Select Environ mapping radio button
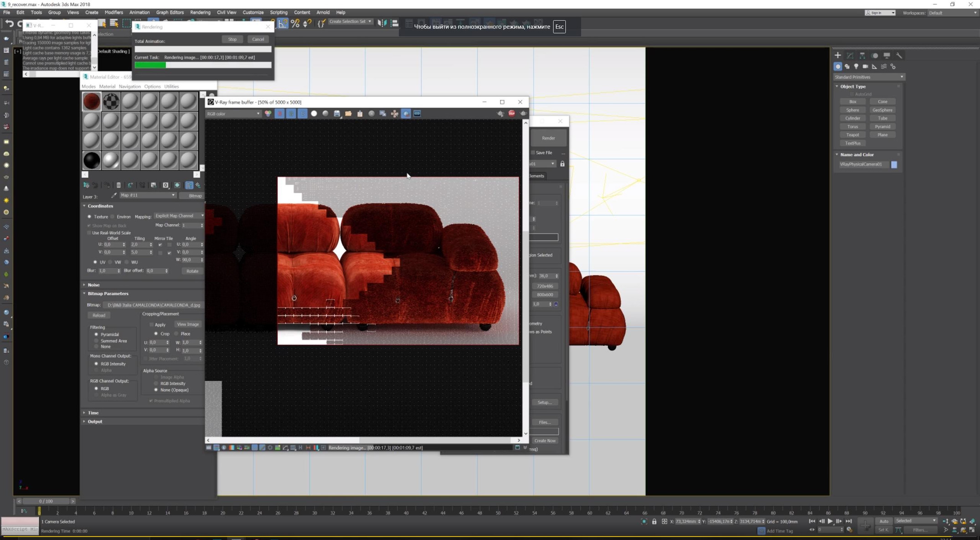Viewport: 980px width, 540px height. click(113, 217)
